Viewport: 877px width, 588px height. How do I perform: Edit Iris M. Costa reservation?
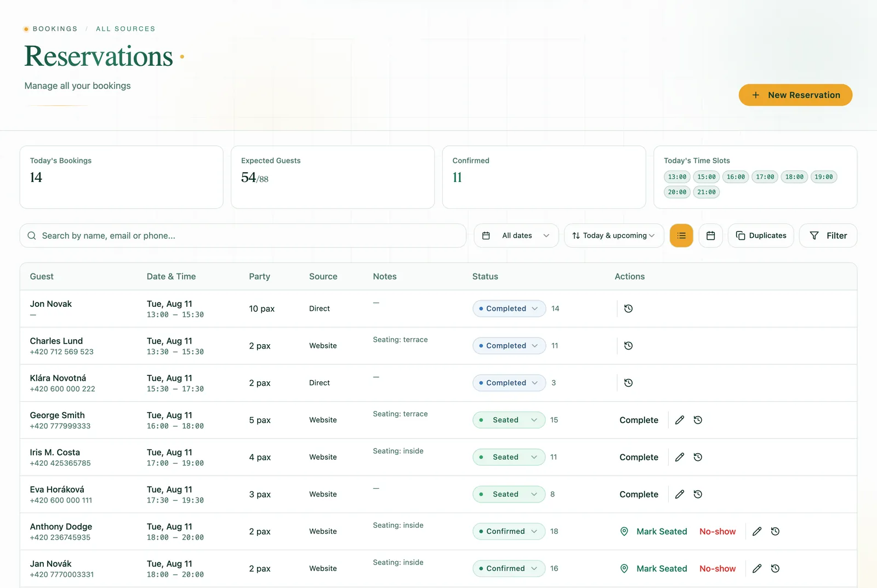(x=680, y=457)
